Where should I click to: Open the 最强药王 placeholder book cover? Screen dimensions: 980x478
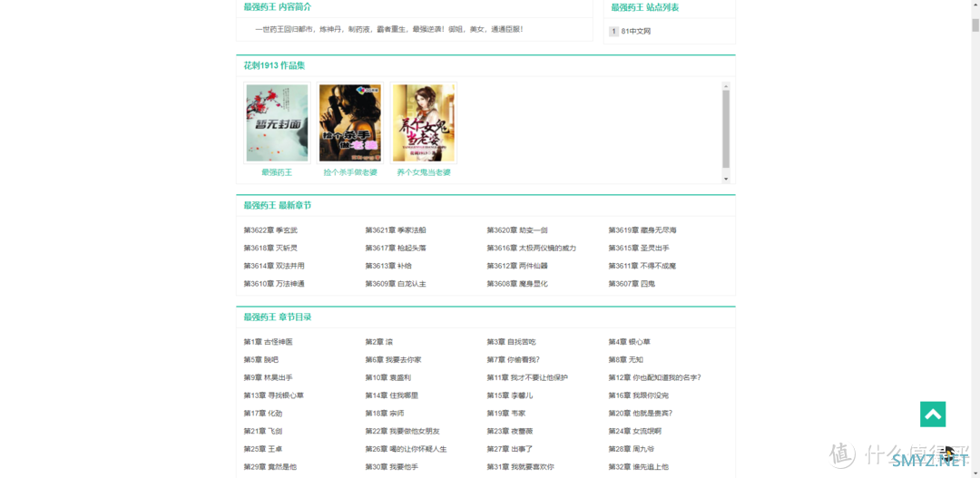[x=277, y=123]
